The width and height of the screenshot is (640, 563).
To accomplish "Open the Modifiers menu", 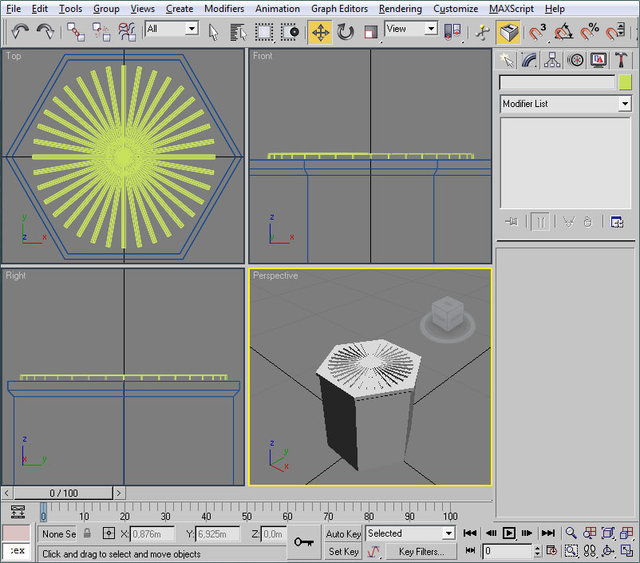I will (224, 8).
